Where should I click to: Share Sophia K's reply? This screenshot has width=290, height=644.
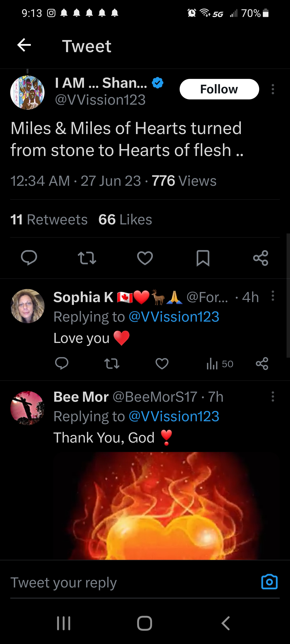pos(262,363)
